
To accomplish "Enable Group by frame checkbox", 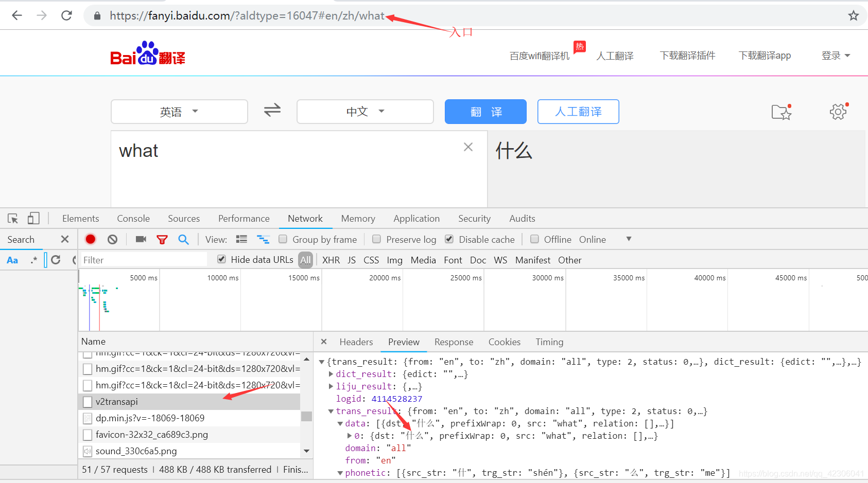I will (283, 239).
